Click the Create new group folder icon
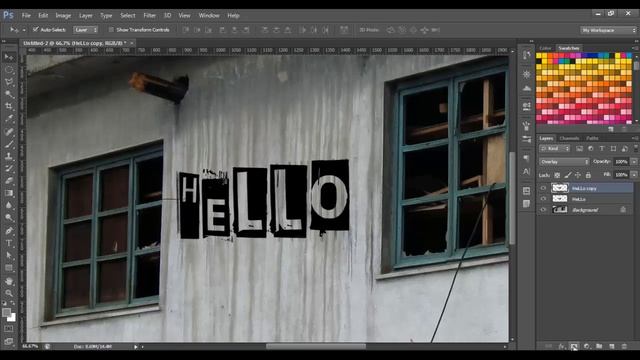640x360 pixels. pyautogui.click(x=599, y=347)
